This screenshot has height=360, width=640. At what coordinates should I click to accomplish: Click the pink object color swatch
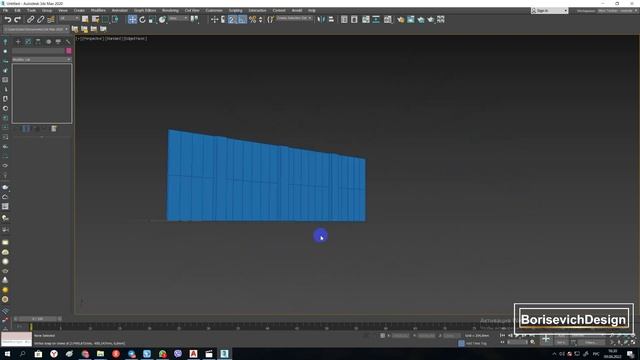coord(69,51)
